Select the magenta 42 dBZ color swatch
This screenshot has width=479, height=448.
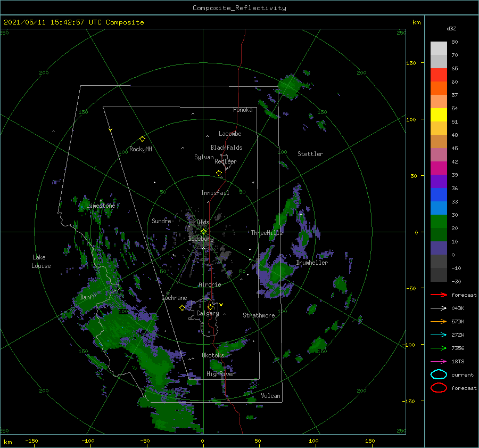pos(439,168)
